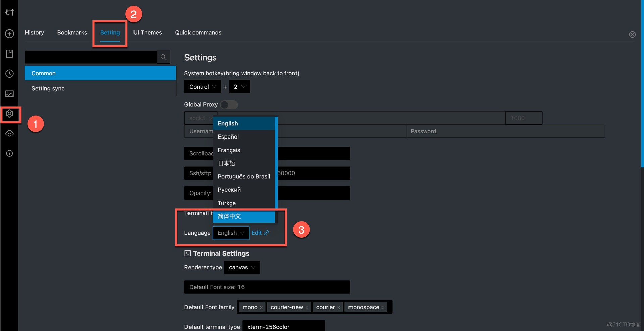Open bookmarks sidebar icon
This screenshot has height=331, width=644.
(x=9, y=54)
